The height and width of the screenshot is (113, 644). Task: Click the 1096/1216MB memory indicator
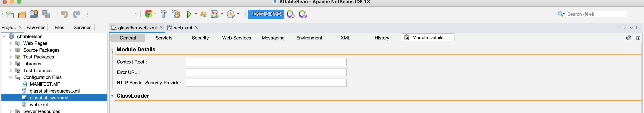[x=266, y=14]
